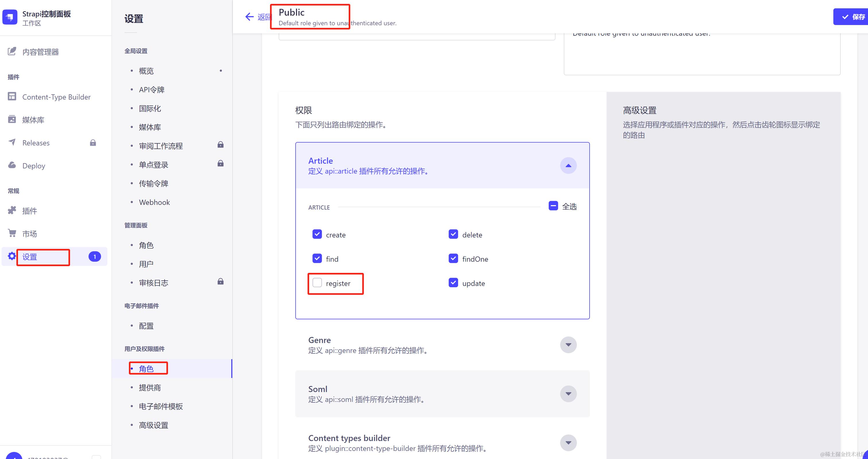
Task: Collapse the Article permissions section
Action: click(x=568, y=166)
